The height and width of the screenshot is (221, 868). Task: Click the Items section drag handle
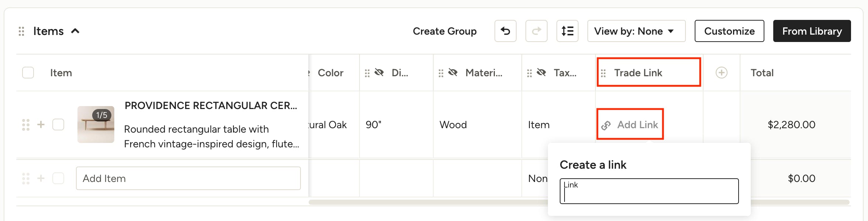coord(21,31)
